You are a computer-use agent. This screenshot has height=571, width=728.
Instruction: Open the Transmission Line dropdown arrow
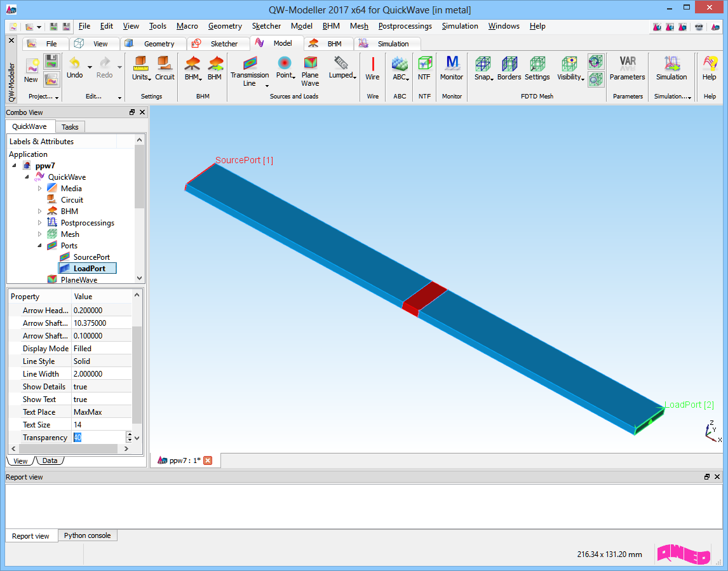(267, 86)
